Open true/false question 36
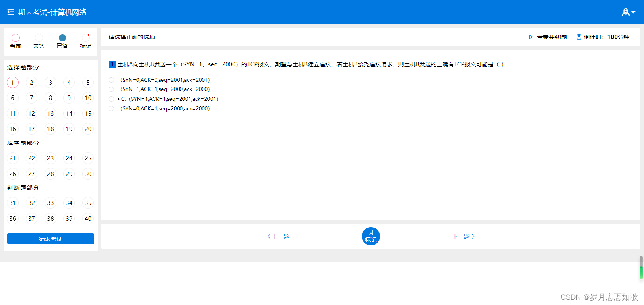The width and height of the screenshot is (644, 305). point(13,219)
